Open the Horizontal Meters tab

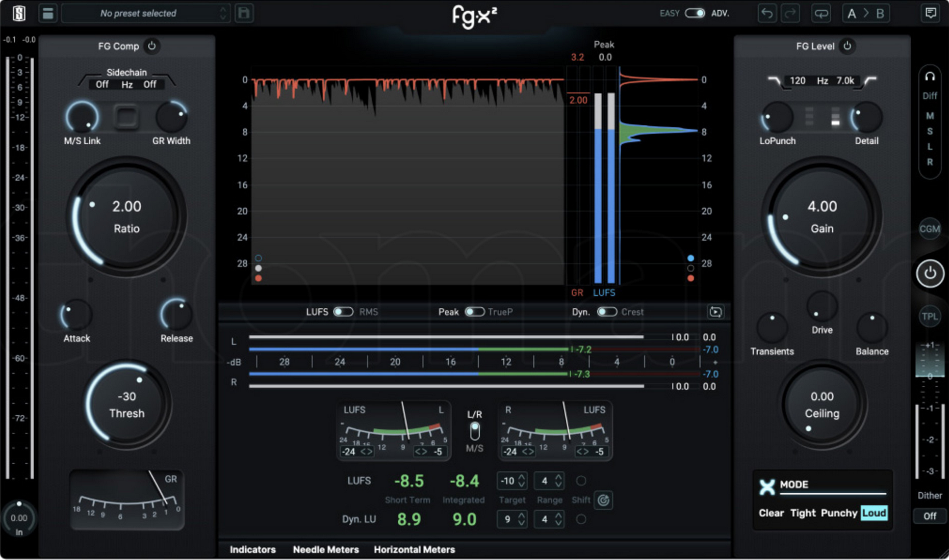[x=414, y=549]
